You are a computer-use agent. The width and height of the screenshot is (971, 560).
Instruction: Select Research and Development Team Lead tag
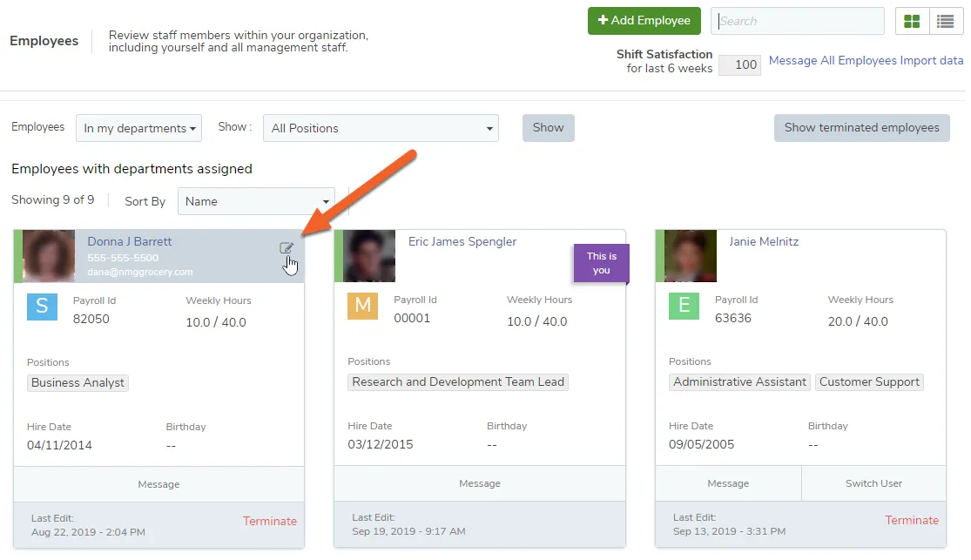point(458,381)
